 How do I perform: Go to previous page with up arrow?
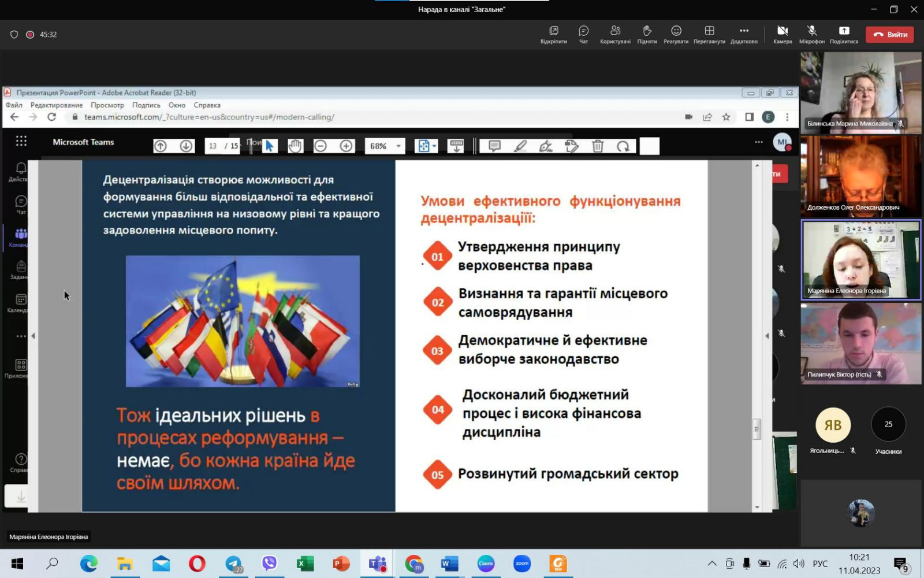[161, 146]
